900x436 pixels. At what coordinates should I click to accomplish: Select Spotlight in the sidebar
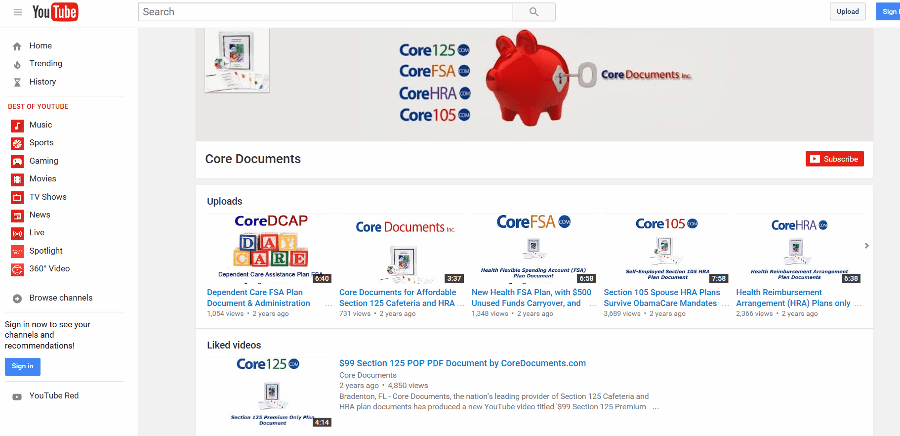(46, 251)
